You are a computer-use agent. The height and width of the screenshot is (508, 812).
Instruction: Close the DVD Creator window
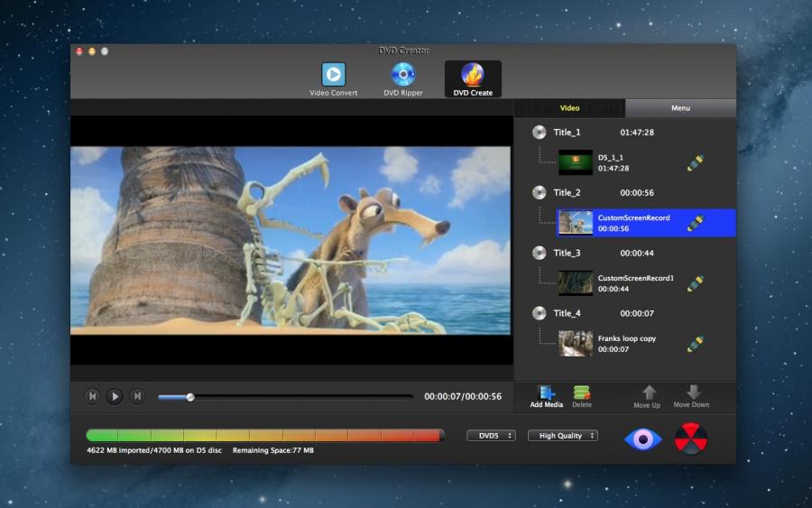click(79, 51)
